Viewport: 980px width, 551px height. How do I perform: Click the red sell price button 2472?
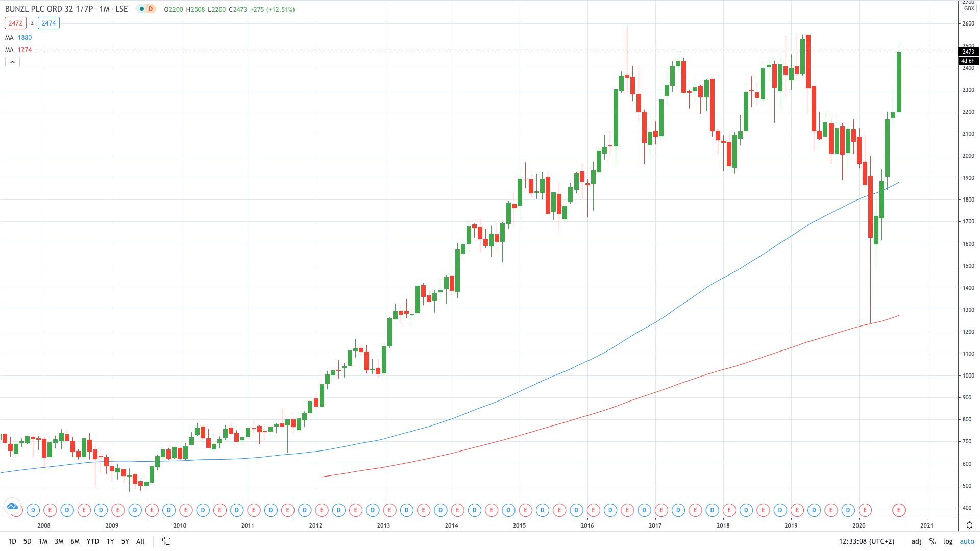15,23
